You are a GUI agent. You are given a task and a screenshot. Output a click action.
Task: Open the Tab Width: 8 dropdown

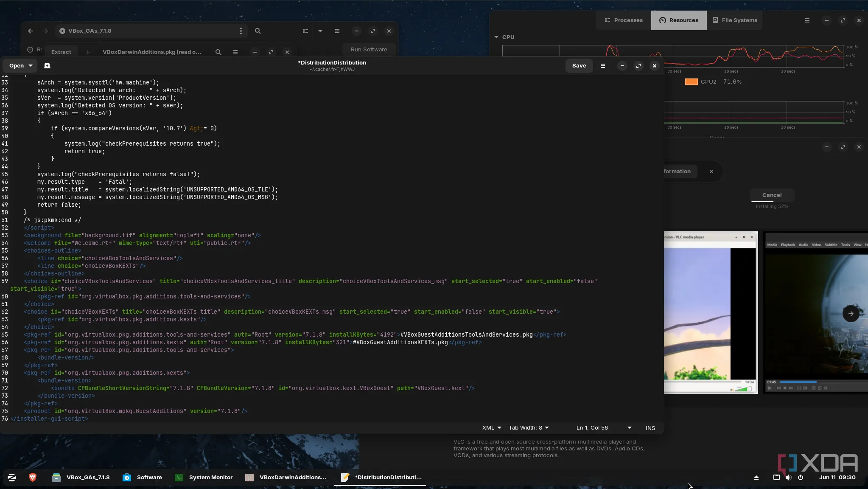529,428
